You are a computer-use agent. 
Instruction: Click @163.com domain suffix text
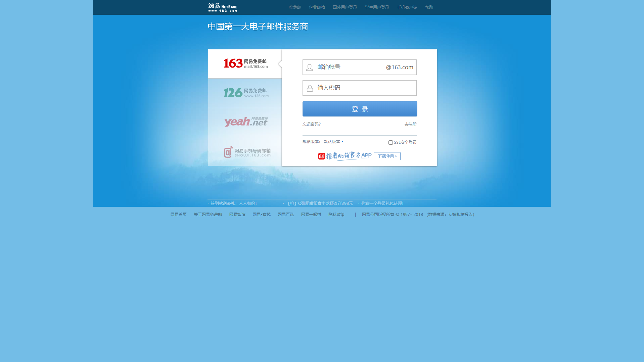click(x=400, y=67)
